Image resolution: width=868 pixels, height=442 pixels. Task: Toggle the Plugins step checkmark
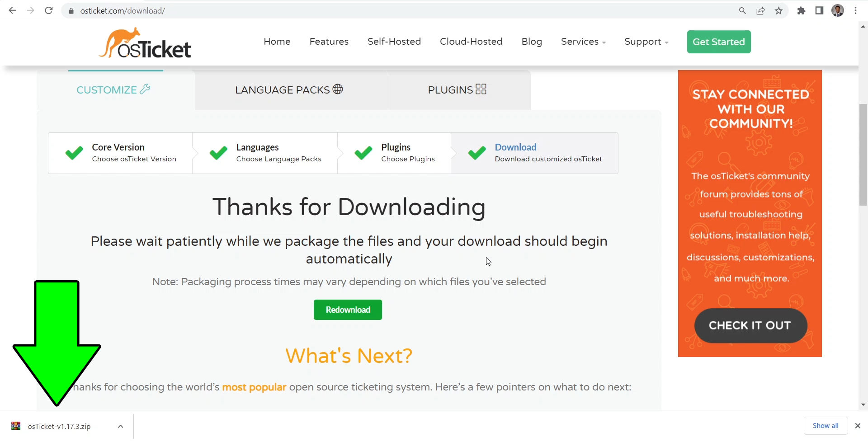tap(363, 153)
